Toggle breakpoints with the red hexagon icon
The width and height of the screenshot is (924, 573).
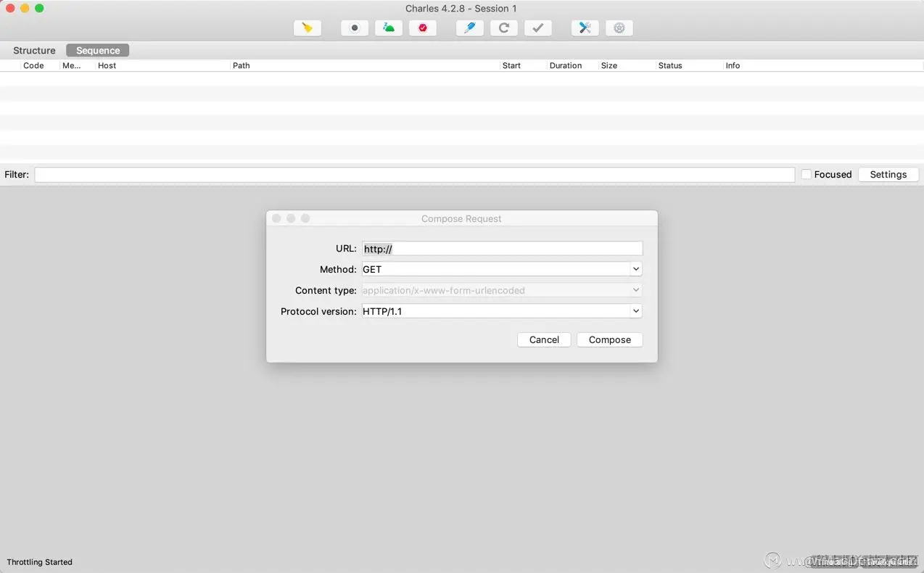(x=423, y=28)
